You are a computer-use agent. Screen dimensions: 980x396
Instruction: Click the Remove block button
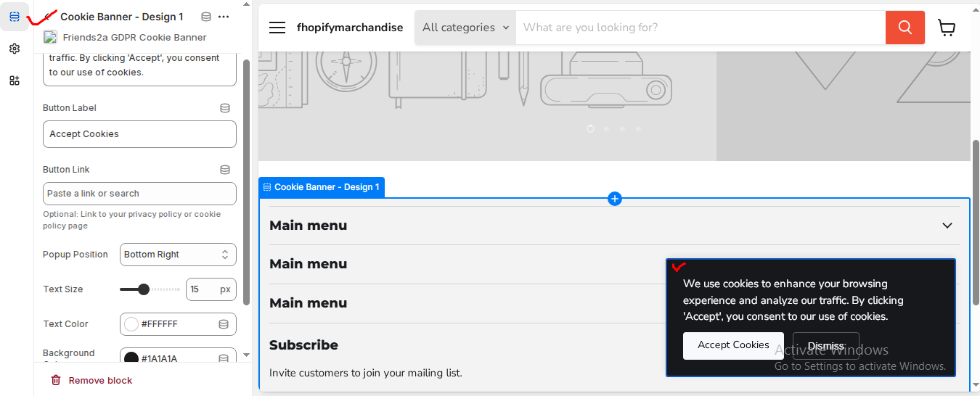click(91, 381)
